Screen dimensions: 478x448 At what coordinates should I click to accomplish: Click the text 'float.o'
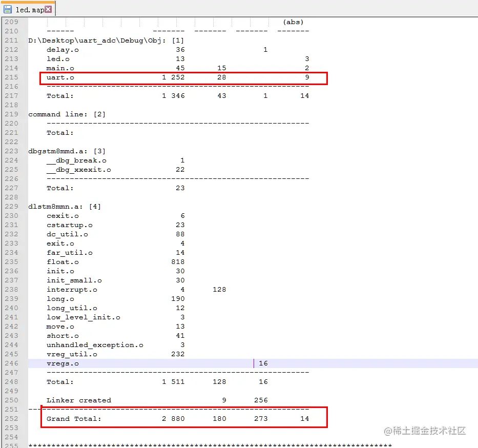coord(63,261)
